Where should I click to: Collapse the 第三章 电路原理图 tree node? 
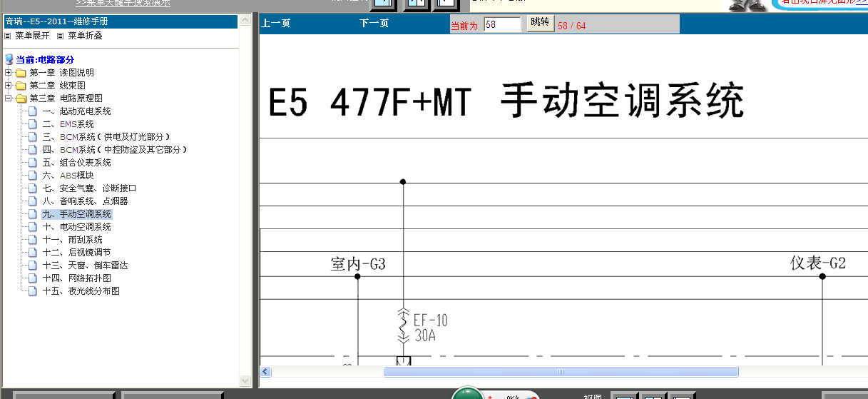click(x=8, y=99)
